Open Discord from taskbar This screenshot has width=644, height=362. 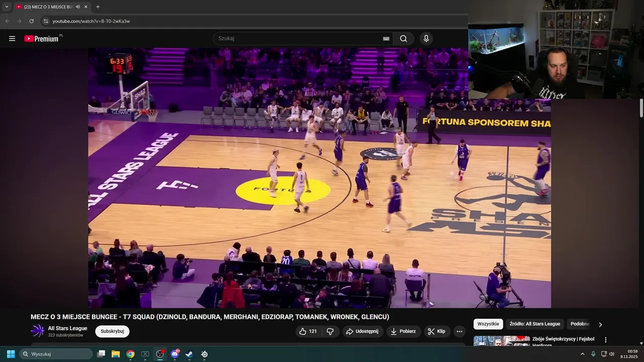tap(175, 354)
